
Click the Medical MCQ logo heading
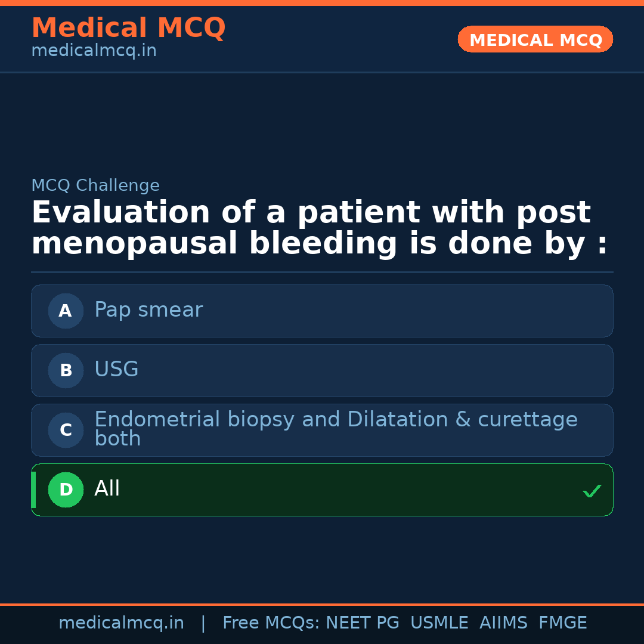128,28
